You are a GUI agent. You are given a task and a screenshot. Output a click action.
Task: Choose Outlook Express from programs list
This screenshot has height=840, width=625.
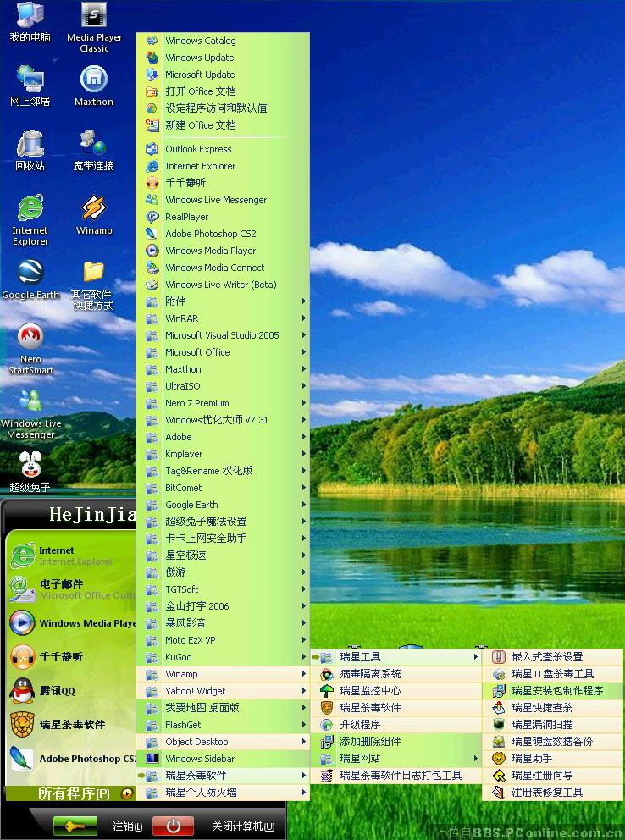[x=223, y=149]
